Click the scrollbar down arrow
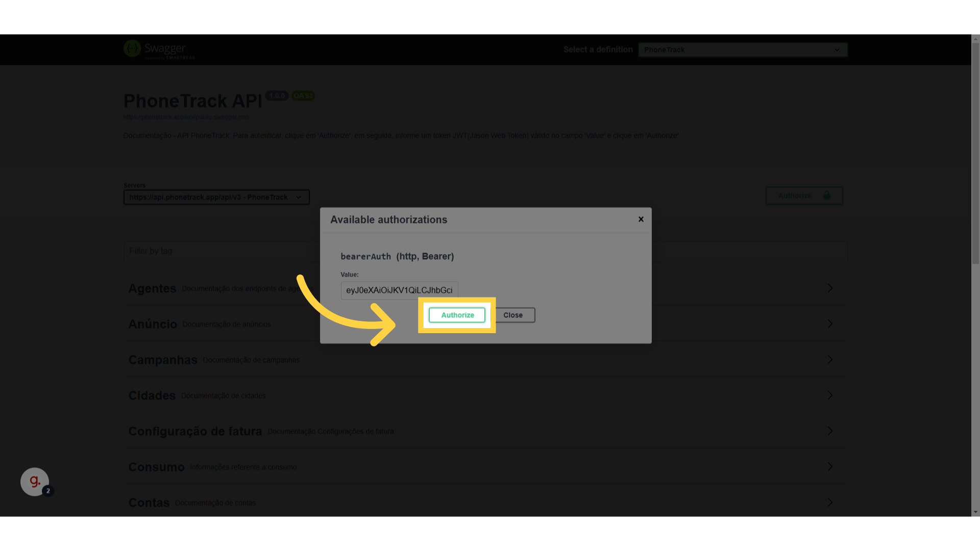Image resolution: width=980 pixels, height=551 pixels. tap(975, 512)
